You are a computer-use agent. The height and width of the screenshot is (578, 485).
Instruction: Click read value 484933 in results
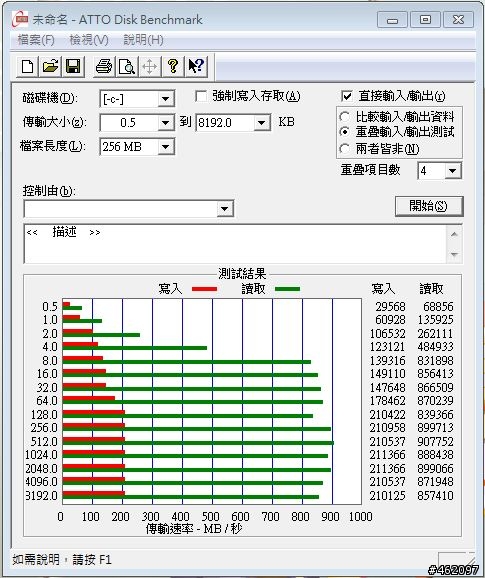tap(435, 347)
